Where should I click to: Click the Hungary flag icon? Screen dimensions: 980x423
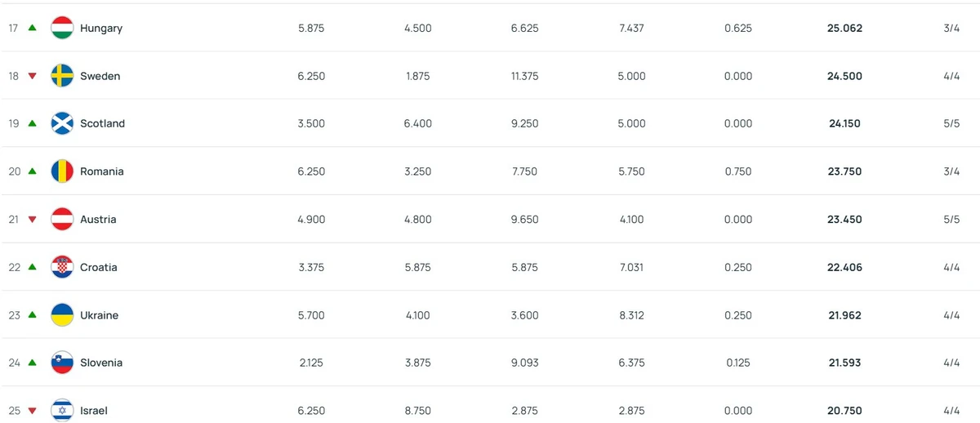(x=62, y=28)
